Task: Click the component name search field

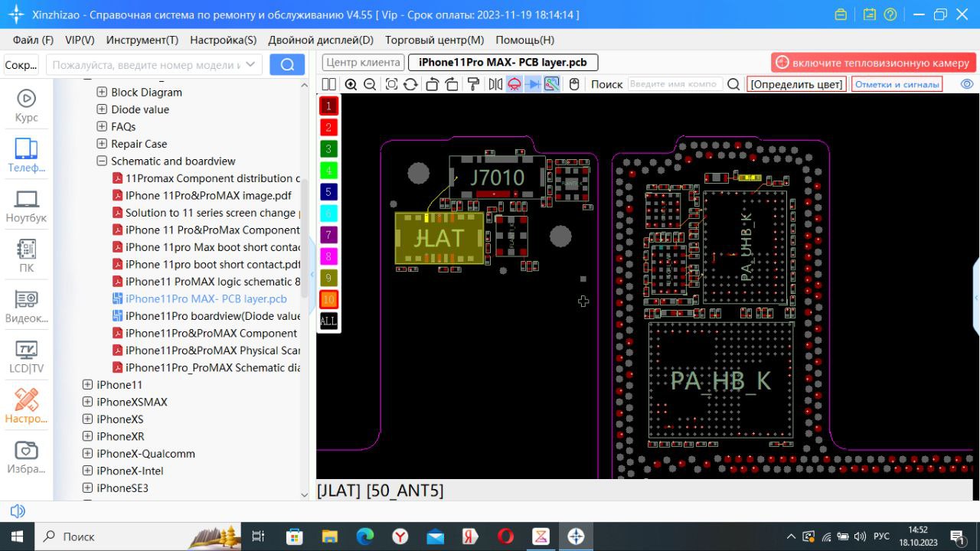Action: 674,84
